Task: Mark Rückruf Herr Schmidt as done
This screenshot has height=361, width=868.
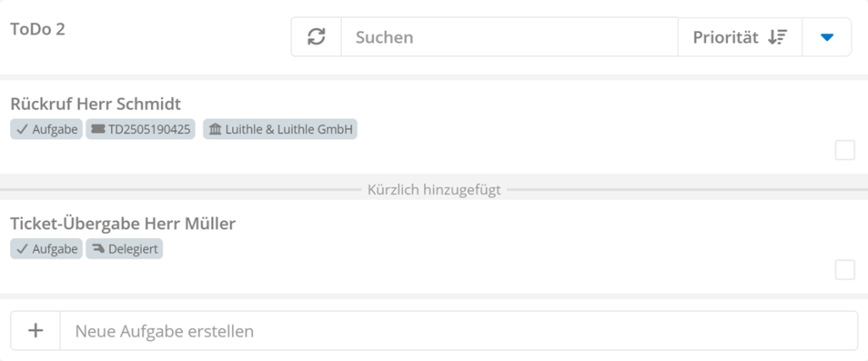Action: click(845, 150)
